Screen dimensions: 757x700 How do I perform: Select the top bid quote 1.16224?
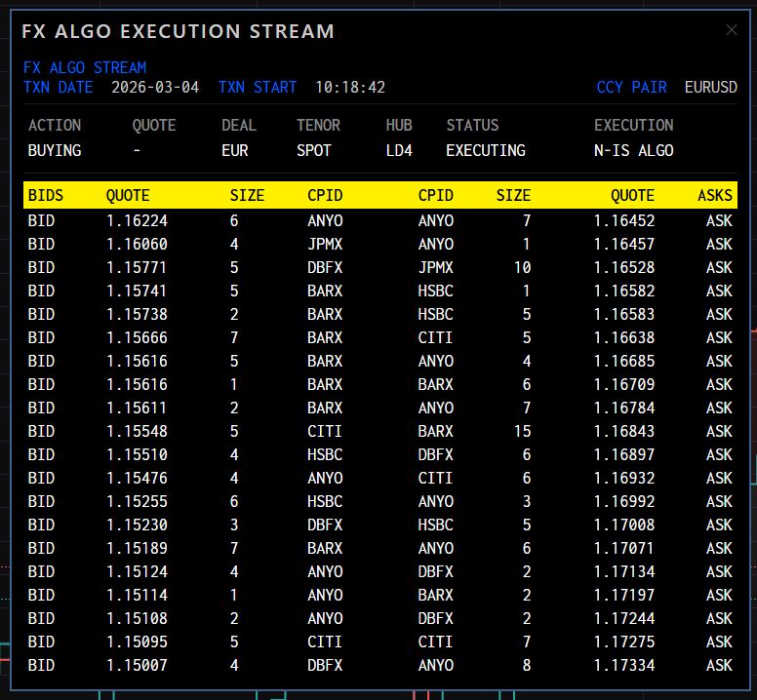coord(137,221)
